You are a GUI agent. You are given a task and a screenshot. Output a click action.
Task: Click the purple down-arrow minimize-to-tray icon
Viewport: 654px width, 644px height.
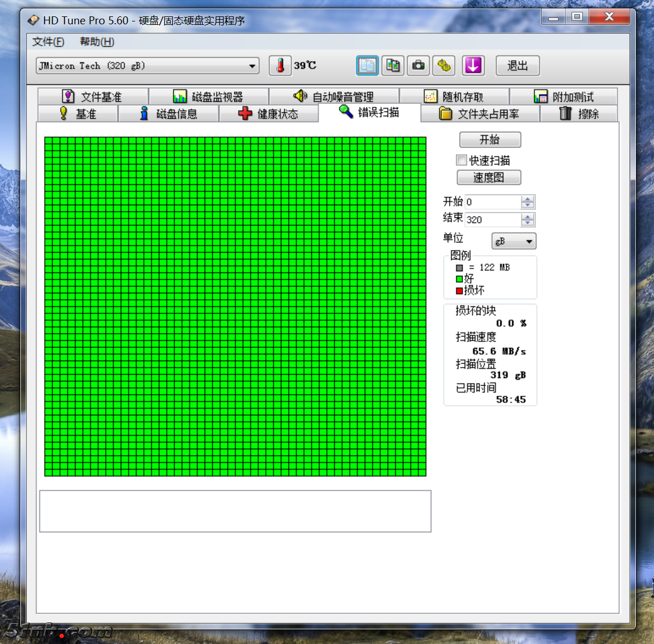click(x=473, y=66)
